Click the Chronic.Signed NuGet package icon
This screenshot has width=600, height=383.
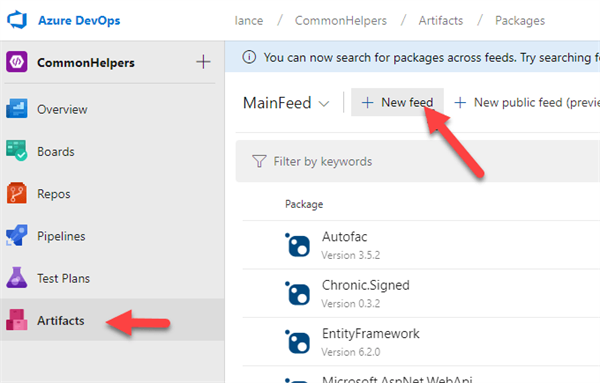click(x=298, y=293)
